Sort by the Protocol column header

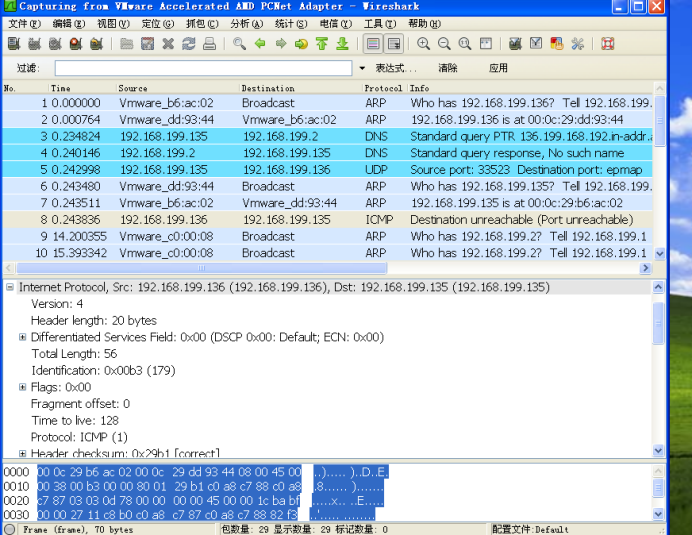384,88
